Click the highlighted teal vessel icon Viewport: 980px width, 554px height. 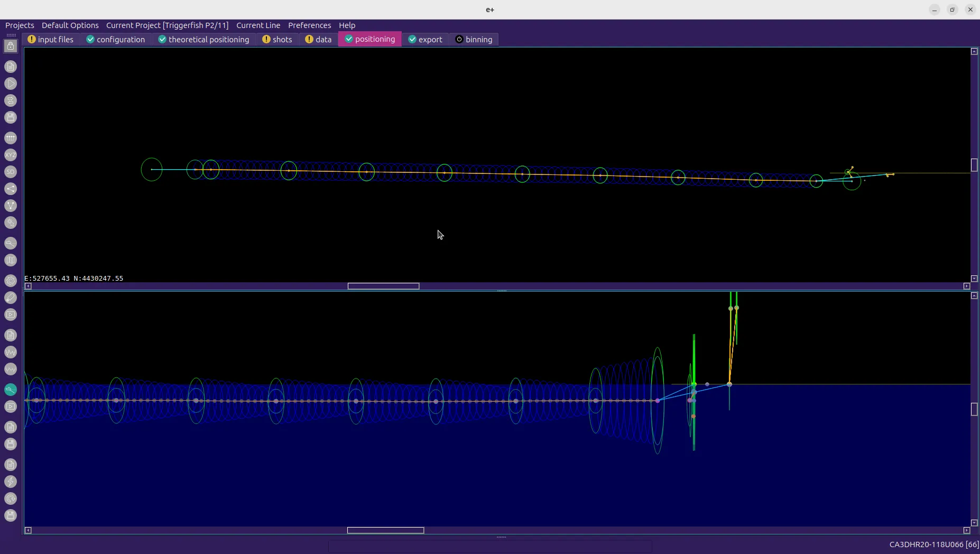[11, 390]
